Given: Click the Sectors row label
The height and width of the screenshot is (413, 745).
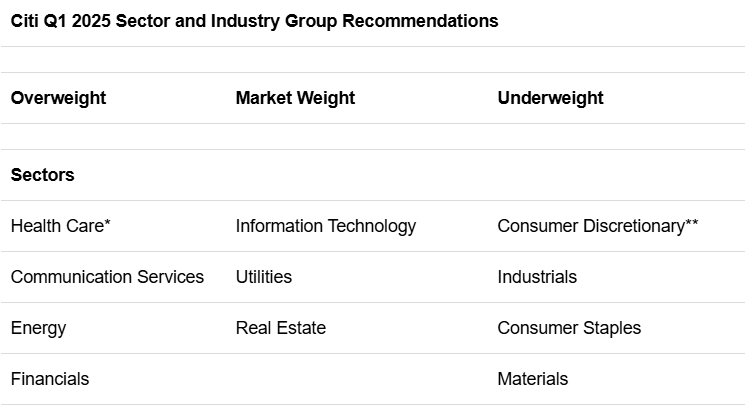Looking at the screenshot, I should click(43, 175).
